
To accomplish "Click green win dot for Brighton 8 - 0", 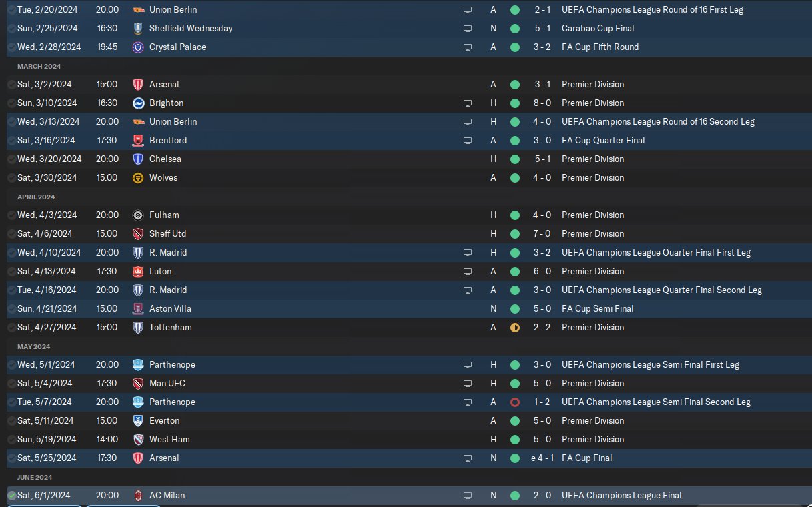I will (514, 103).
